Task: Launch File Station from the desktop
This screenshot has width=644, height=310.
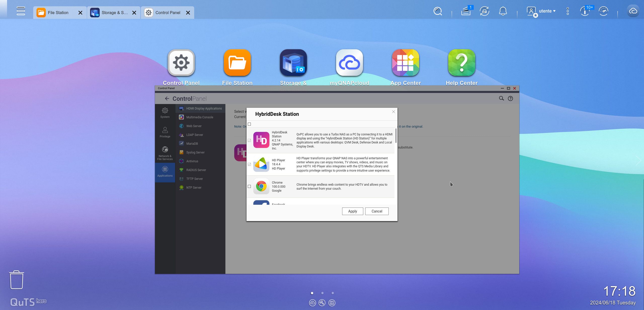Action: pos(237,63)
